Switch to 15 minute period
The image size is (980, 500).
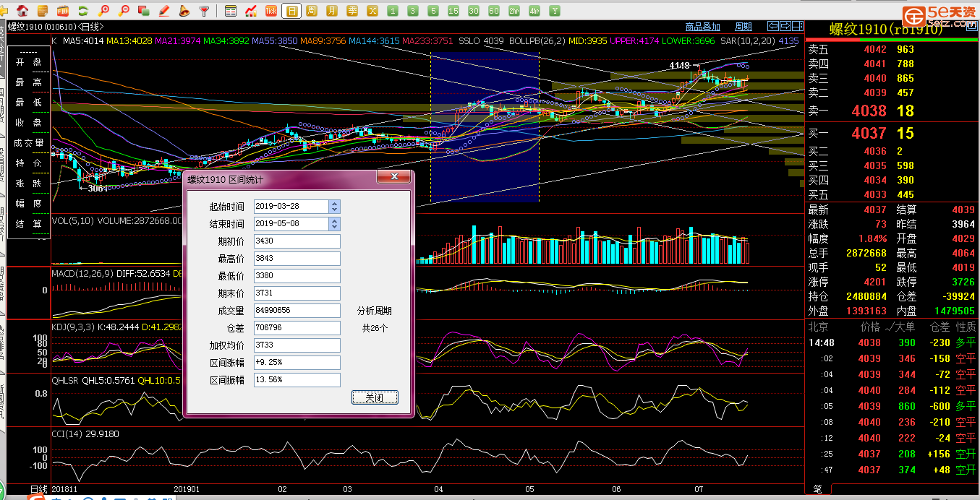(453, 11)
